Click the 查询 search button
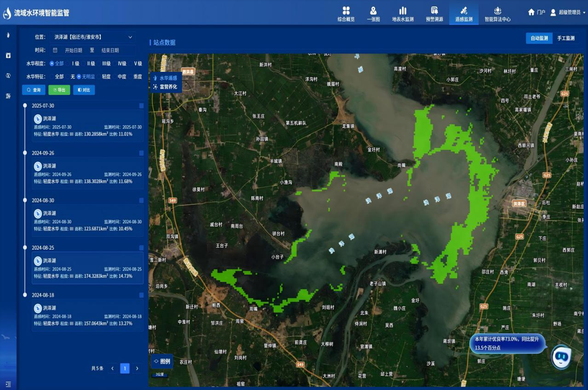The height and width of the screenshot is (390, 588). (x=34, y=90)
